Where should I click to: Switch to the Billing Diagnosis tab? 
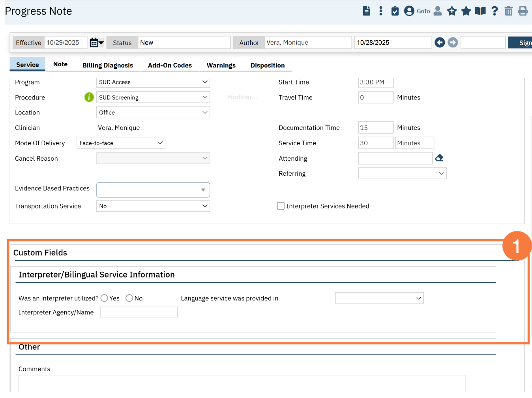pos(107,65)
